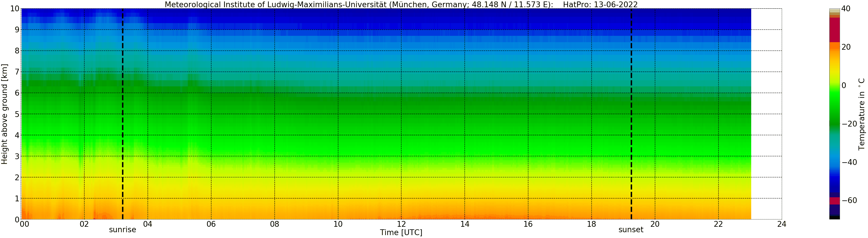Click the sunrise dashed vertical line
Viewport: 868px width, 238px height.
point(122,114)
